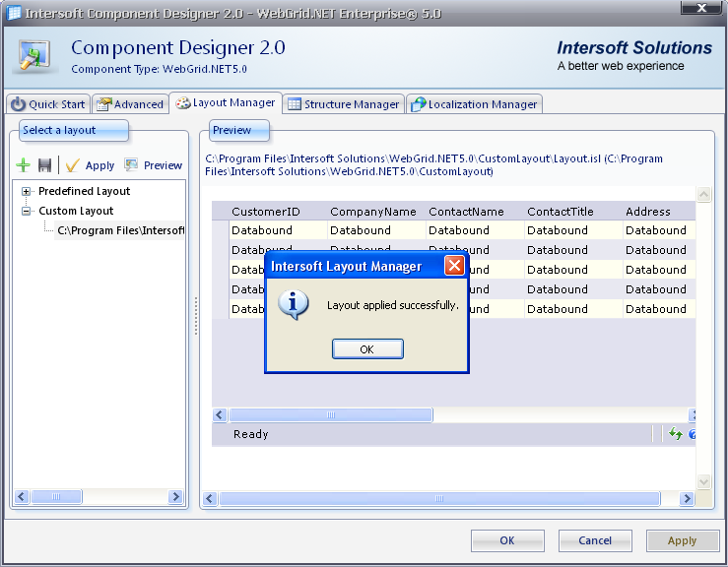Close the Intersoft Layout Manager dialog
The image size is (728, 567).
click(x=454, y=266)
